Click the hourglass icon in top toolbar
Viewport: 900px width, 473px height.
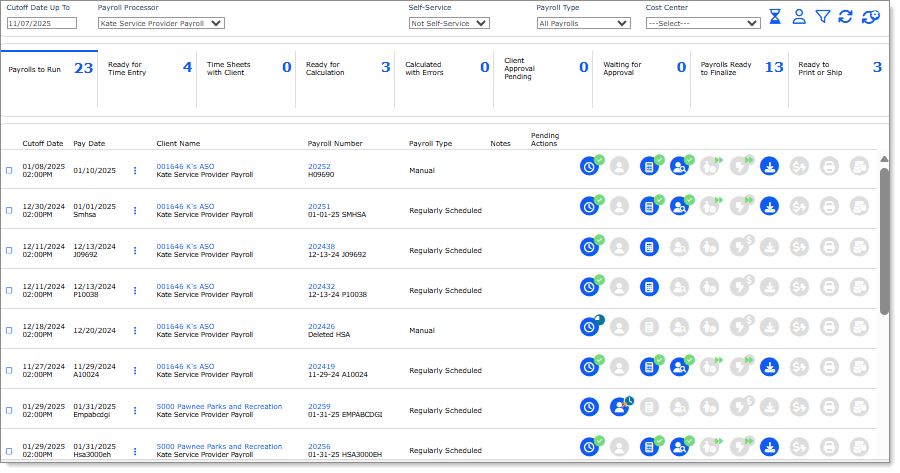coord(775,17)
